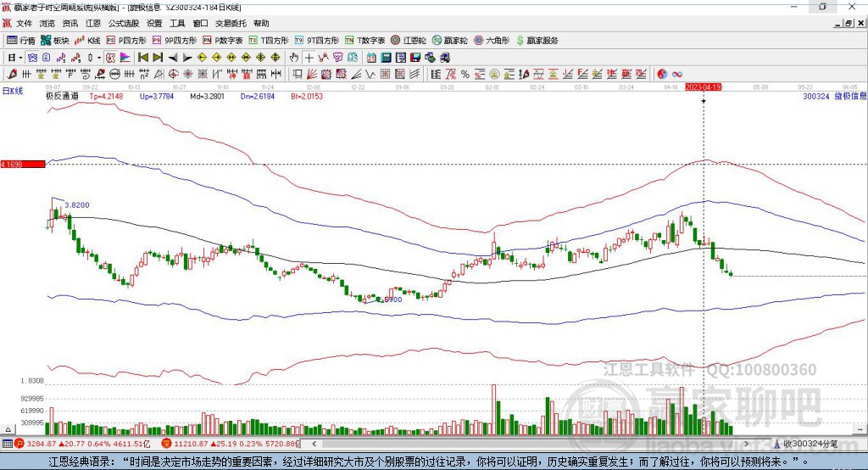Screen dimensions: 868x470
Task: Expand the dropdown arrow beside candlestick style icon
Action: (x=99, y=58)
